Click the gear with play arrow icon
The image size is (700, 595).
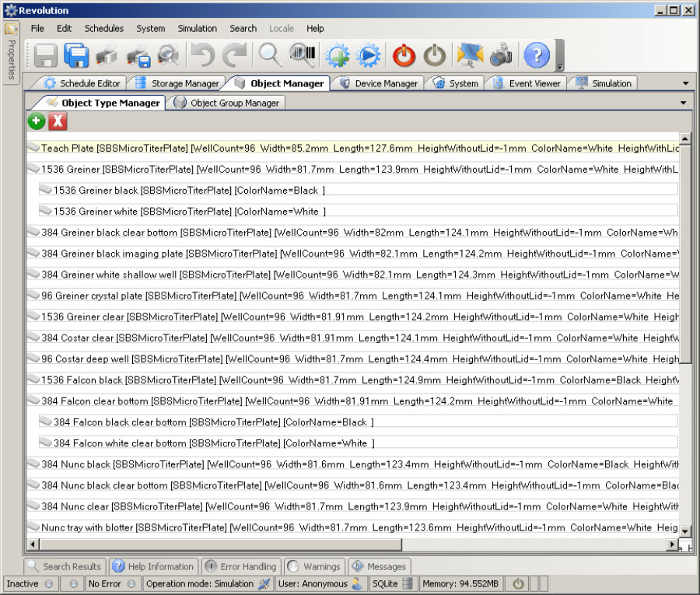click(369, 55)
